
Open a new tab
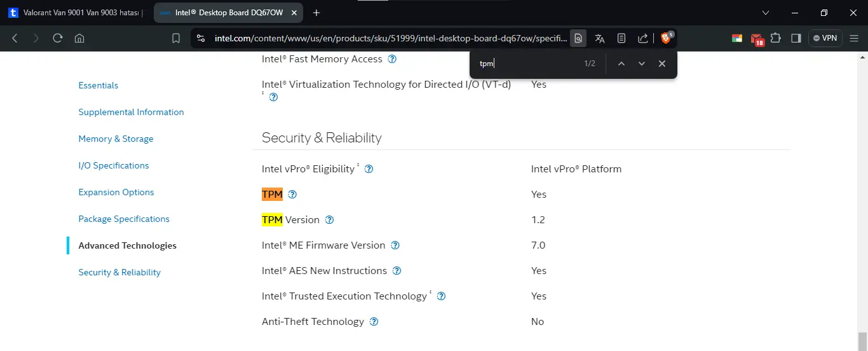(316, 13)
